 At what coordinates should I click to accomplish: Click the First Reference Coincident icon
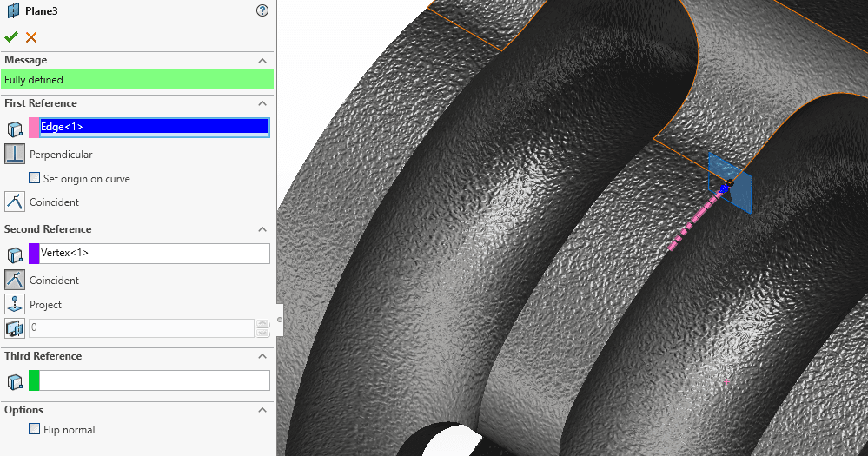click(x=15, y=202)
